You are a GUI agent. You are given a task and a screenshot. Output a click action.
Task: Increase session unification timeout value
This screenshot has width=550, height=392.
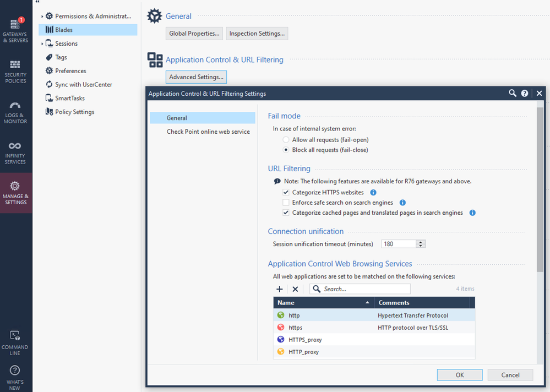[421, 242]
